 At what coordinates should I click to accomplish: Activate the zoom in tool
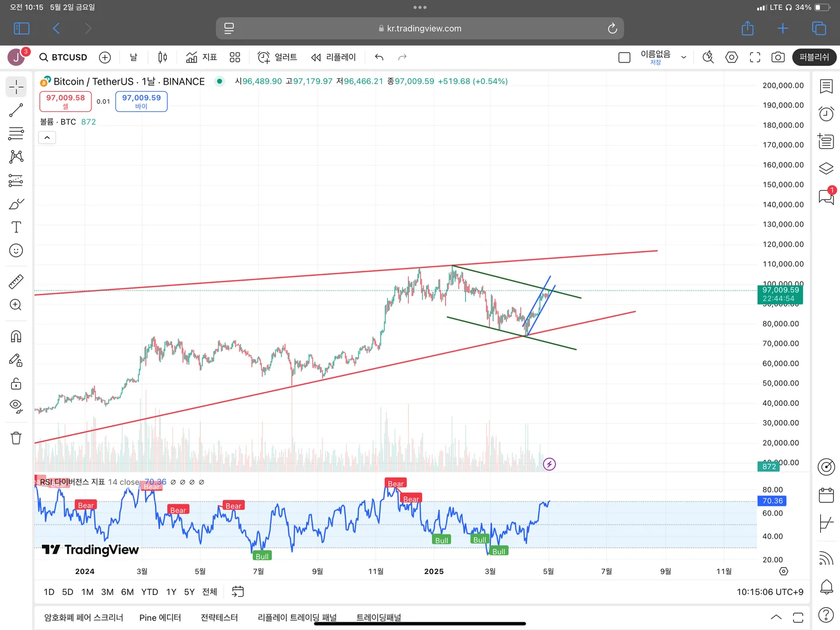[16, 305]
